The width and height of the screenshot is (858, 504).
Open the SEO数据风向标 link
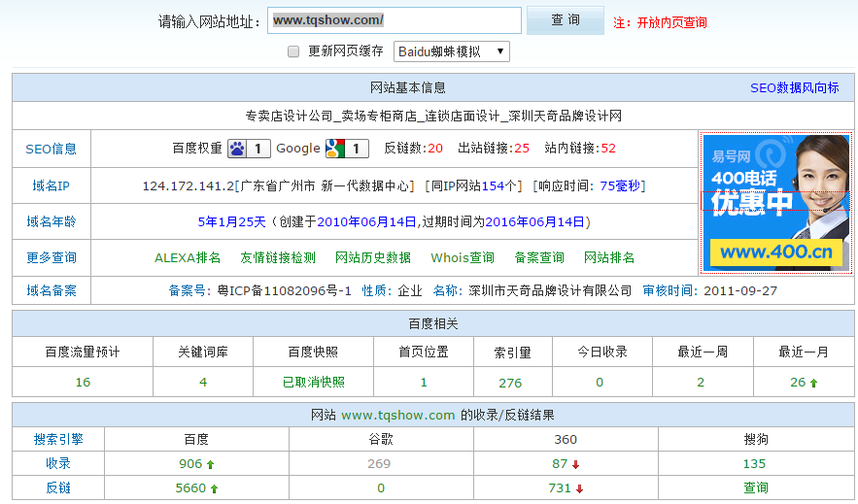(x=794, y=87)
